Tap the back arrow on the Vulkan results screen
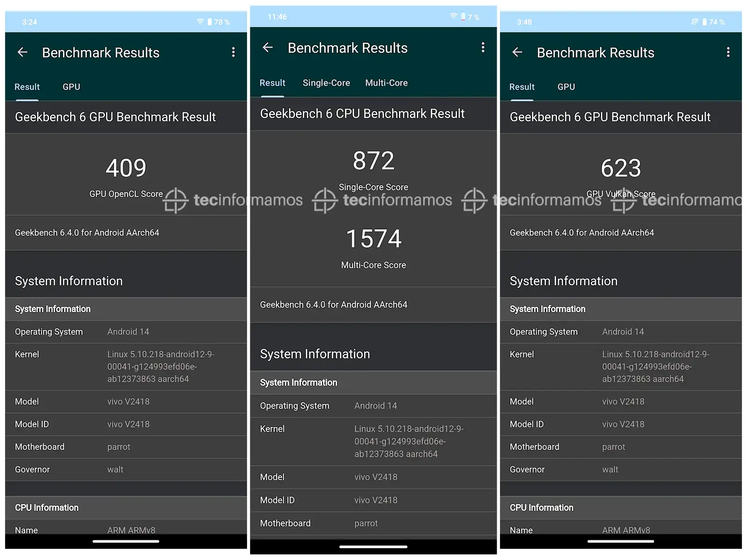 pos(517,52)
